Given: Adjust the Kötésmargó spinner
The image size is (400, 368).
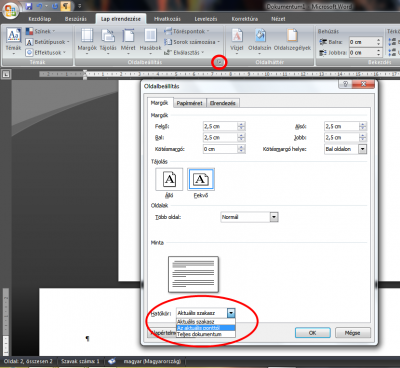Looking at the screenshot, I should 242,149.
